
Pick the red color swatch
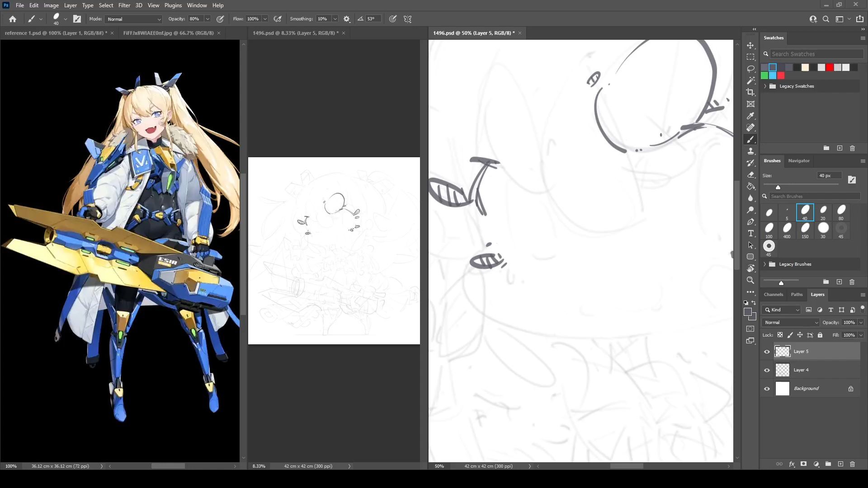click(x=830, y=67)
